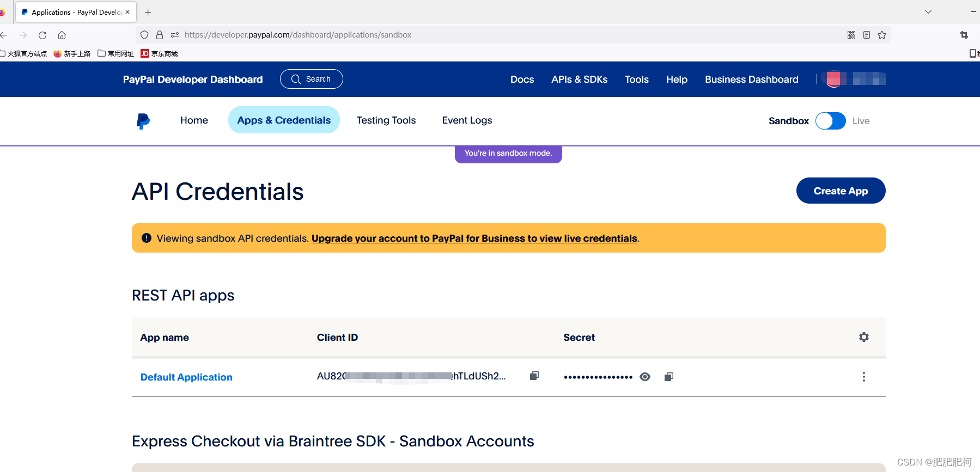Click the warning exclamation icon in banner
980x472 pixels.
click(147, 238)
